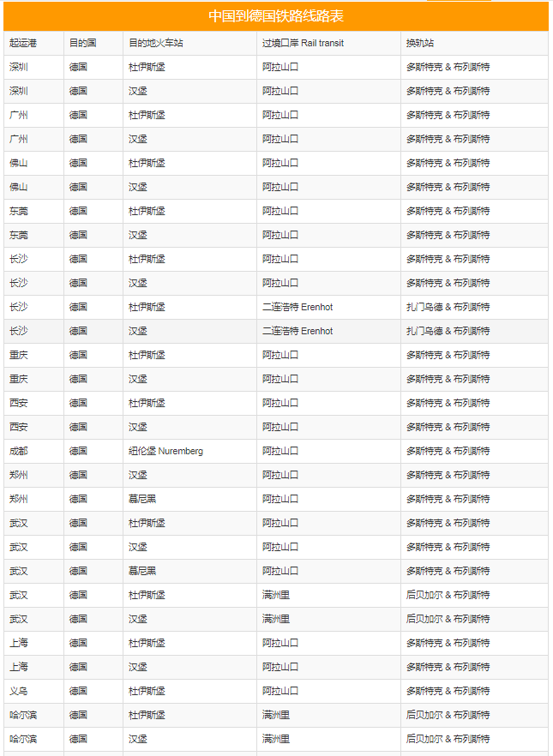Image resolution: width=553 pixels, height=756 pixels.
Task: Select the 义乌 origin cell
Action: tap(19, 691)
